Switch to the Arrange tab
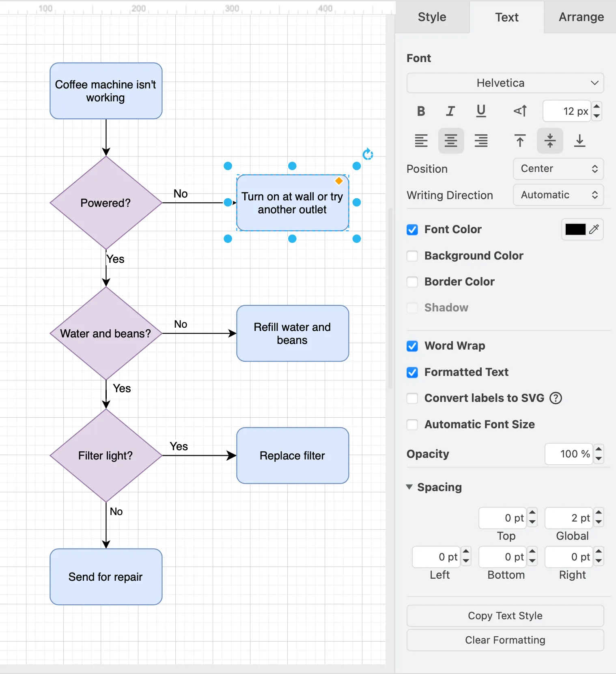 [x=581, y=17]
